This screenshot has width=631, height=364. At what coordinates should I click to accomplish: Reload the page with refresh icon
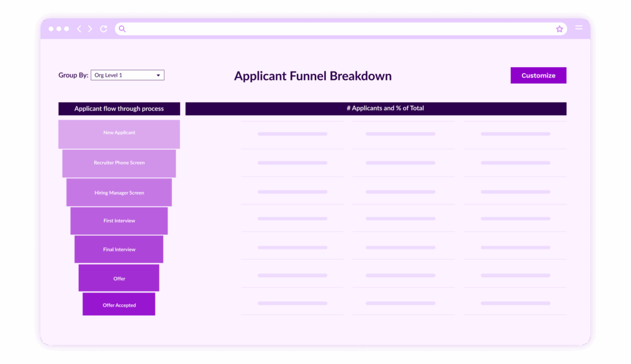[x=104, y=29]
